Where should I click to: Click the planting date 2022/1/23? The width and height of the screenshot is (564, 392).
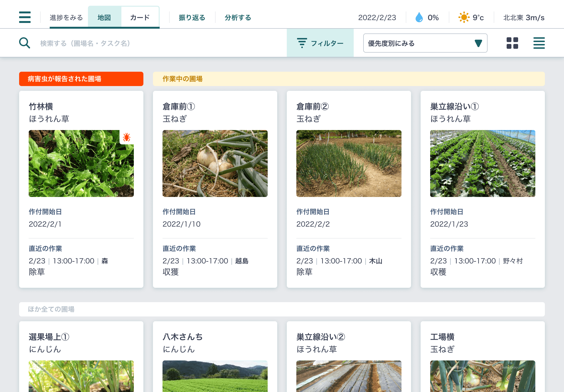tap(449, 224)
